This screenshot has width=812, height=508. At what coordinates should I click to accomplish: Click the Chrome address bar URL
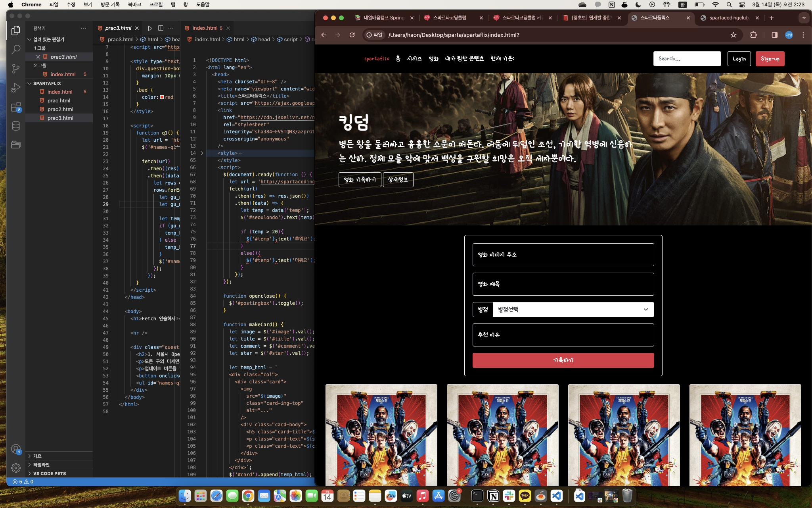click(454, 35)
